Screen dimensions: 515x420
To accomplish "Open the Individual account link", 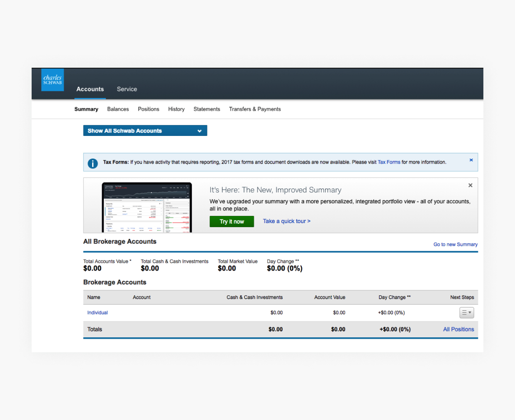I will pyautogui.click(x=98, y=313).
